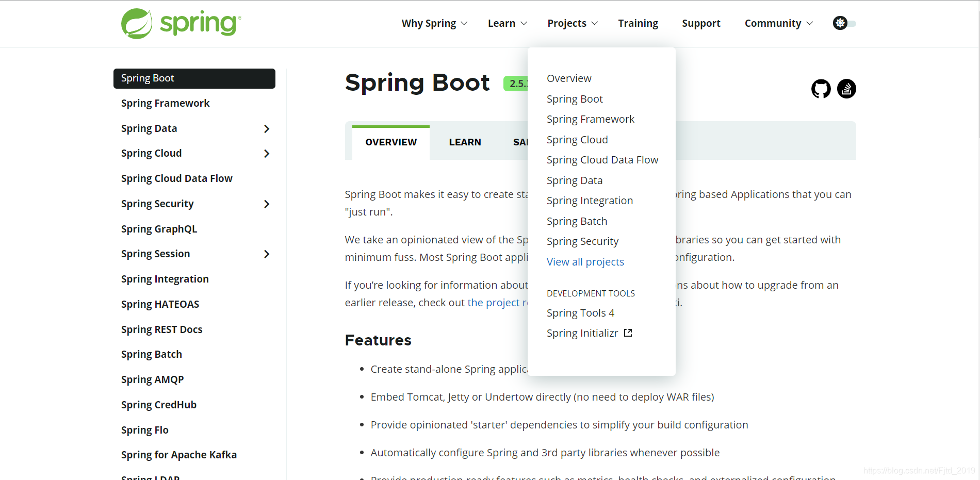Image resolution: width=980 pixels, height=480 pixels.
Task: Open Spring AMQP in the sidebar
Action: coord(152,379)
